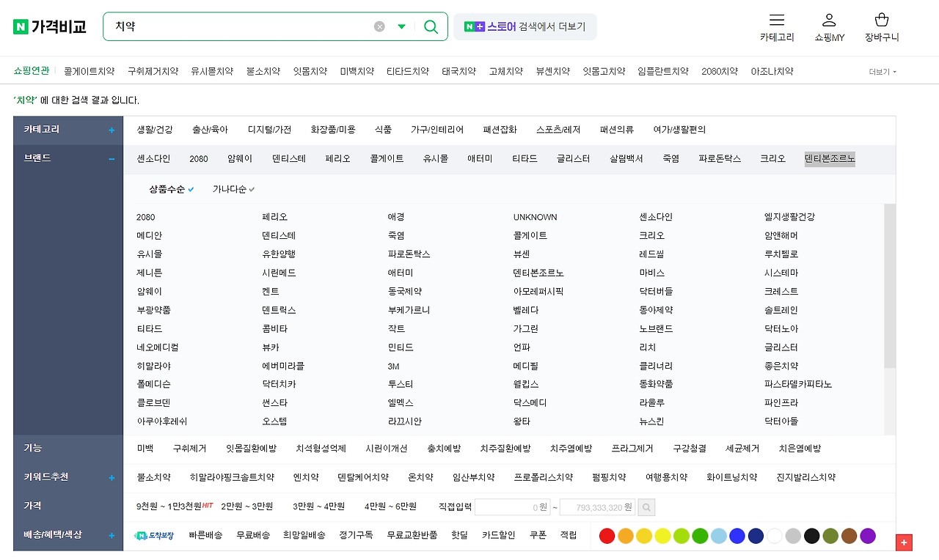Sort brands by 상품수순

(x=172, y=189)
